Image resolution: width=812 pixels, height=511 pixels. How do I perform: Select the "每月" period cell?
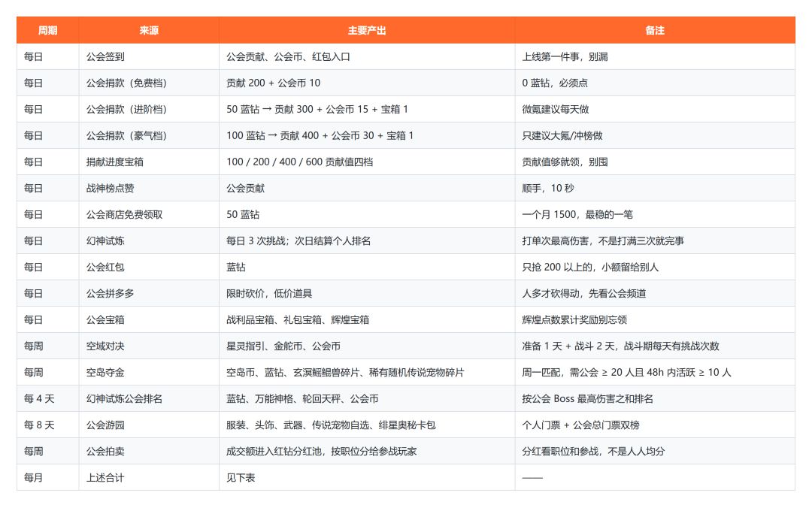coord(47,477)
